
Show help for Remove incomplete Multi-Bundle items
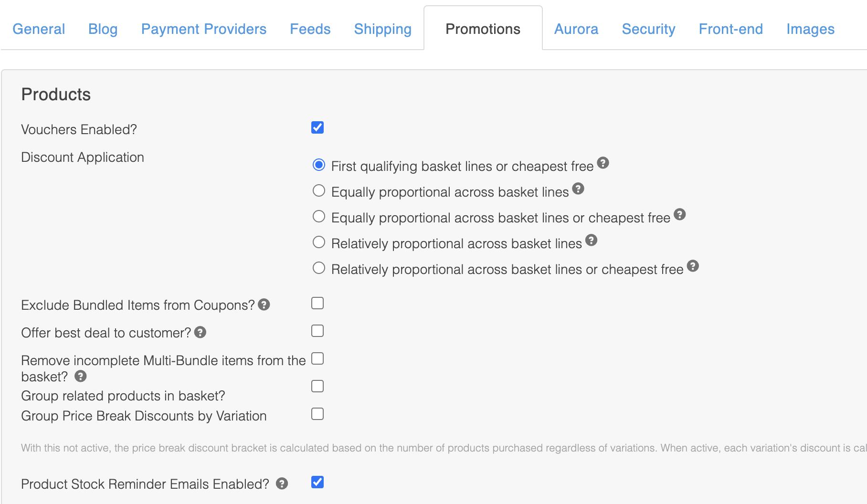coord(81,376)
